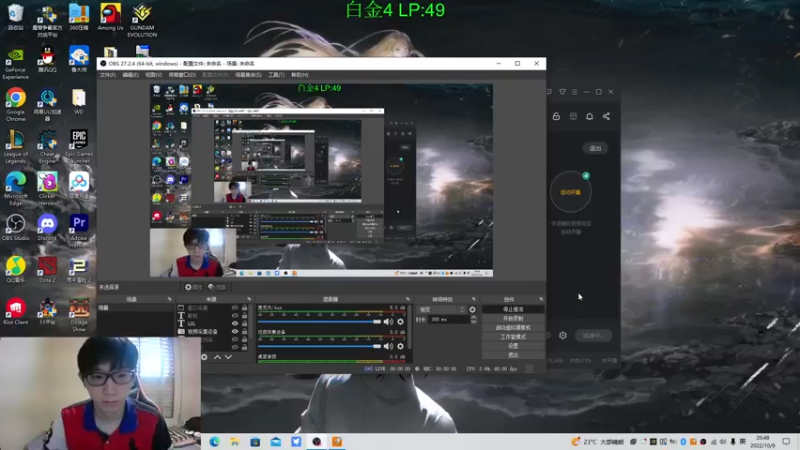Open the 视图(V) menu in OBS
The image size is (800, 450).
pos(154,75)
